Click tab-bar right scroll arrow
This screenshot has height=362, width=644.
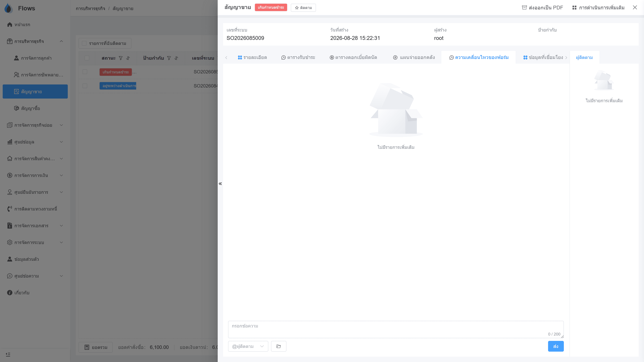[566, 58]
